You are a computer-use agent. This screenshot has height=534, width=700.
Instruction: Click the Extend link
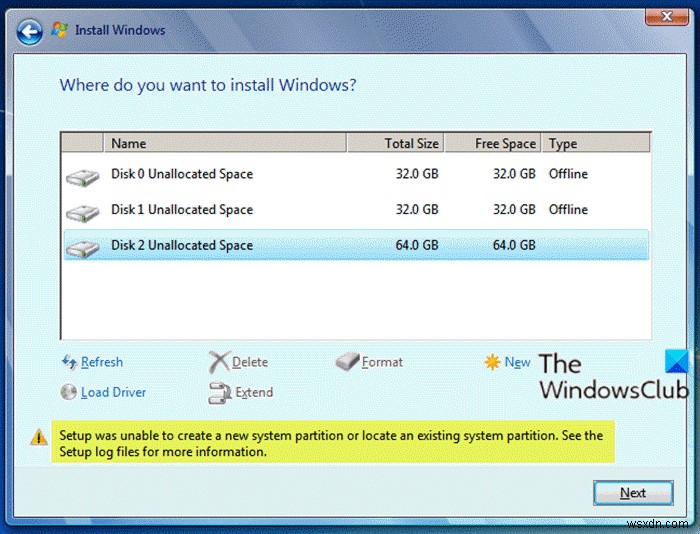(254, 392)
